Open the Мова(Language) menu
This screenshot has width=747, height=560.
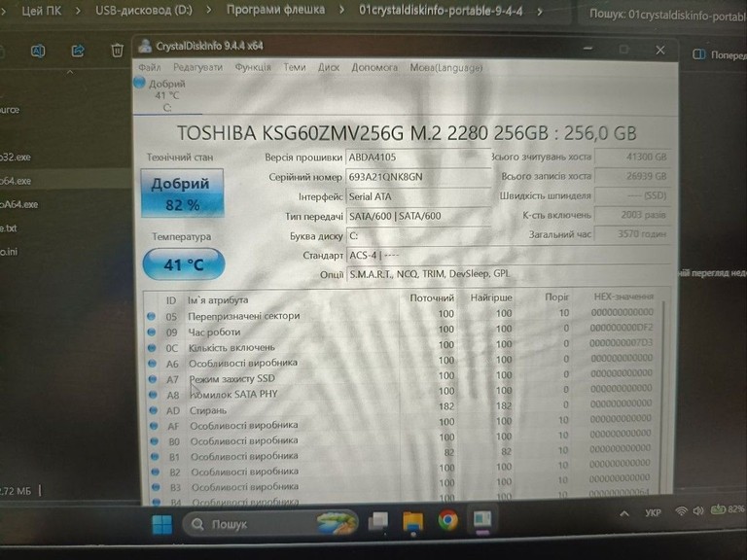[x=446, y=68]
